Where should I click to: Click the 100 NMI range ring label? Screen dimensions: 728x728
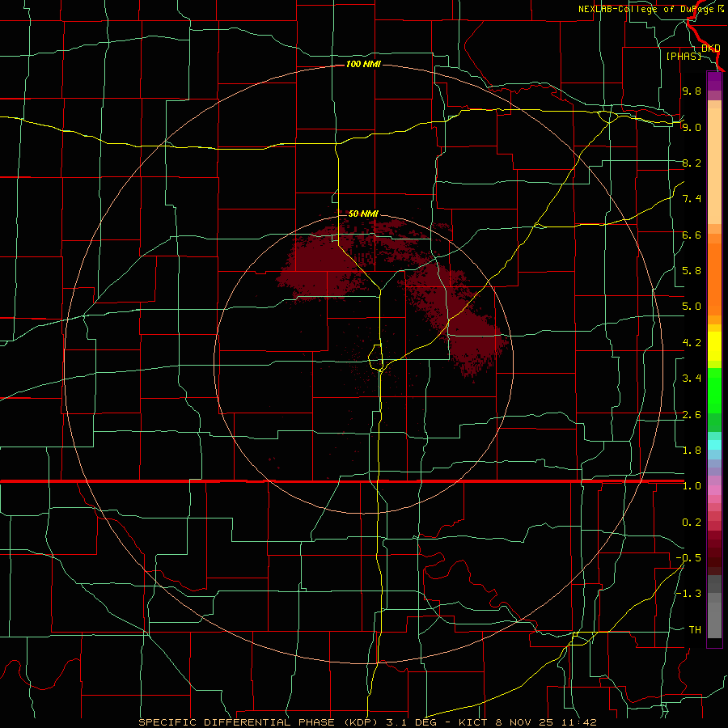(x=363, y=64)
